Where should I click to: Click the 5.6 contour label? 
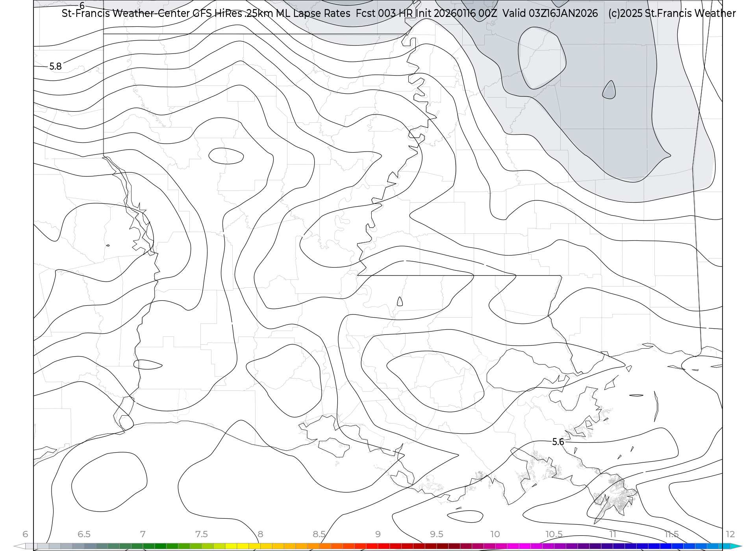[558, 442]
